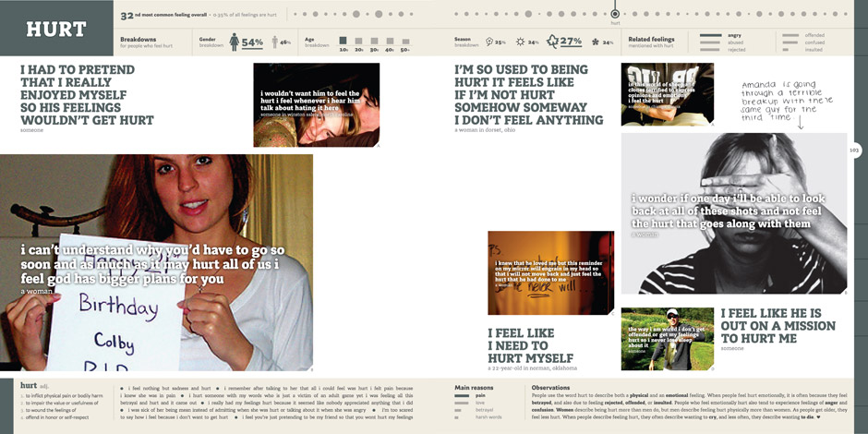Click the "Age breakdown" label

[x=317, y=42]
